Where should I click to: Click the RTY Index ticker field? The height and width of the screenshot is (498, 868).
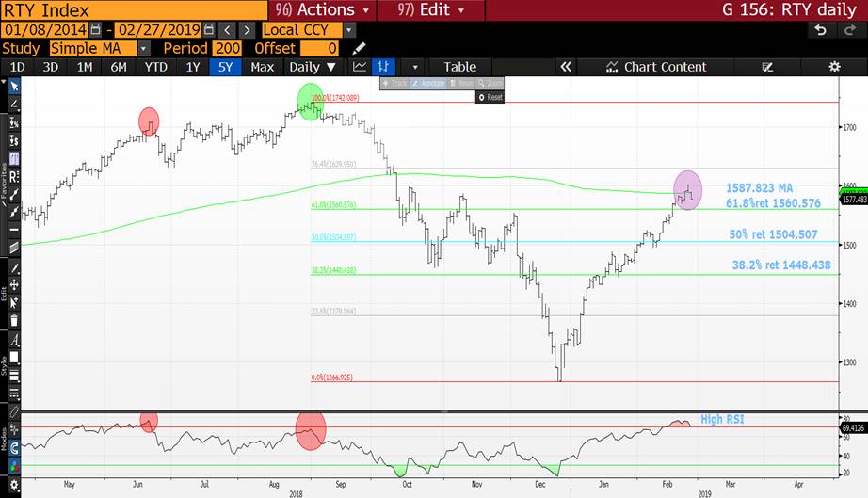point(134,10)
